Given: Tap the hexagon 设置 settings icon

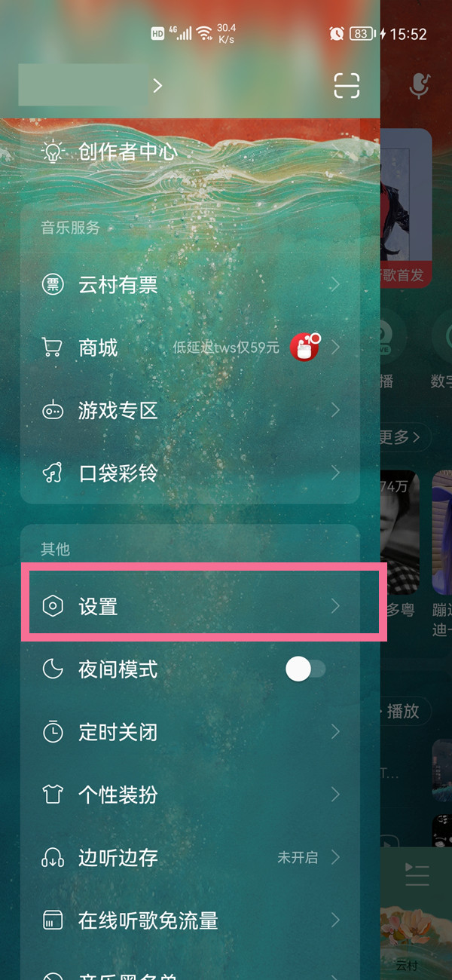Looking at the screenshot, I should click(x=52, y=606).
